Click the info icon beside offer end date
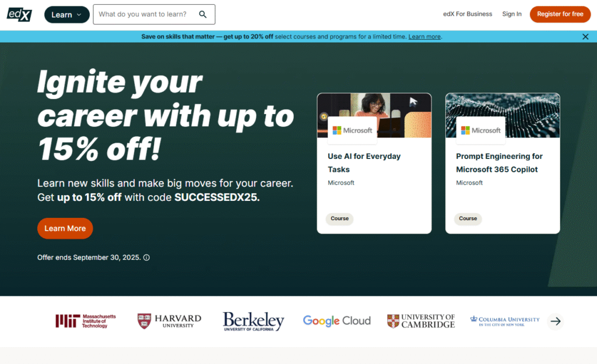The width and height of the screenshot is (597, 364). coord(146,257)
